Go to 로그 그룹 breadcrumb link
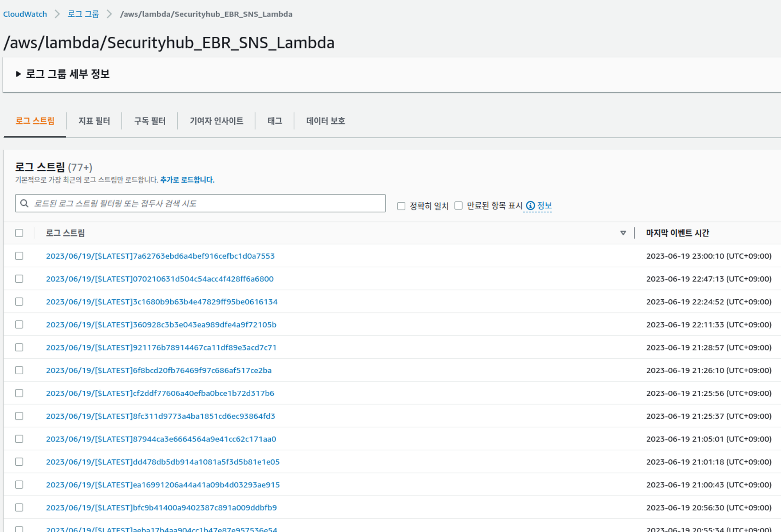781x532 pixels. point(83,14)
